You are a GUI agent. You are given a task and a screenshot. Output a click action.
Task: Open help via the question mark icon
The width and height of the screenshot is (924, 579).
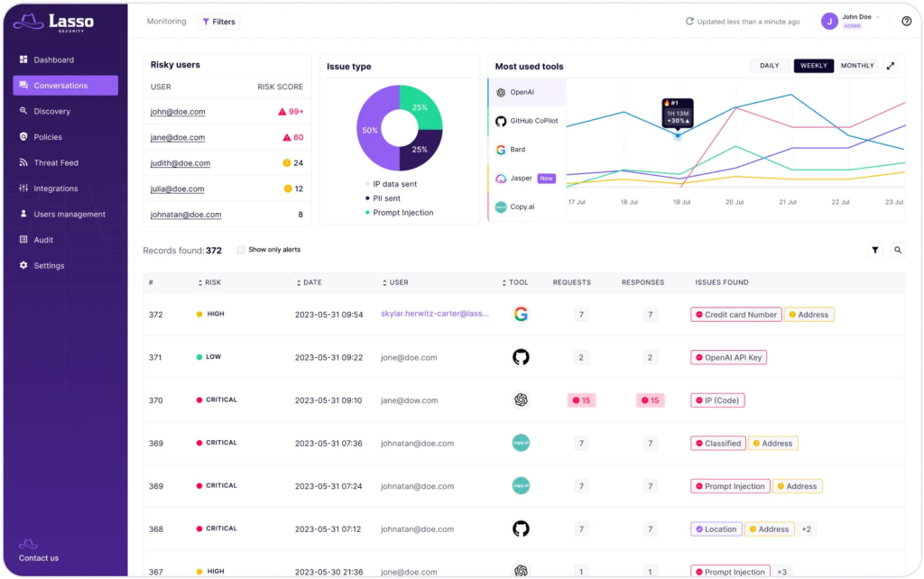pos(905,21)
